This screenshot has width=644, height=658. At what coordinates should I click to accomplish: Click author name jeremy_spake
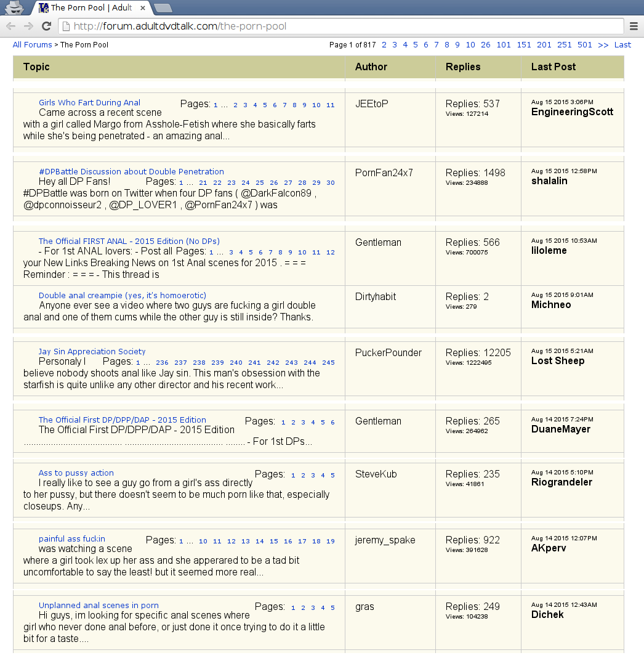coord(385,540)
